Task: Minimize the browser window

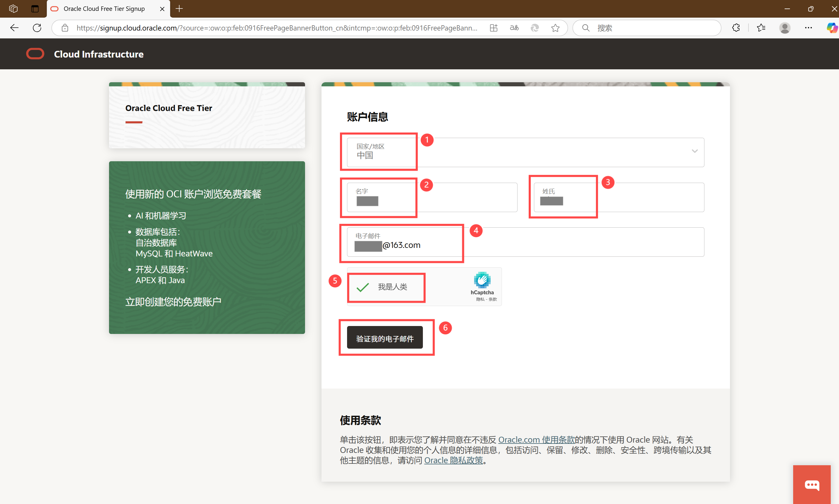Action: point(787,9)
